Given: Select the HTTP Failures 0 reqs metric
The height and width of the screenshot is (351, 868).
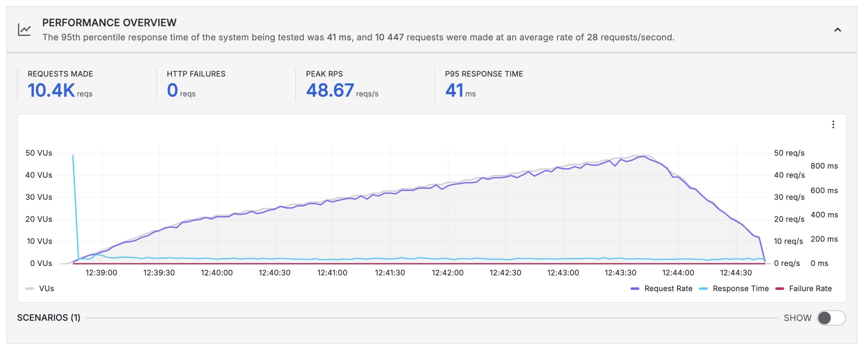Looking at the screenshot, I should (x=173, y=90).
